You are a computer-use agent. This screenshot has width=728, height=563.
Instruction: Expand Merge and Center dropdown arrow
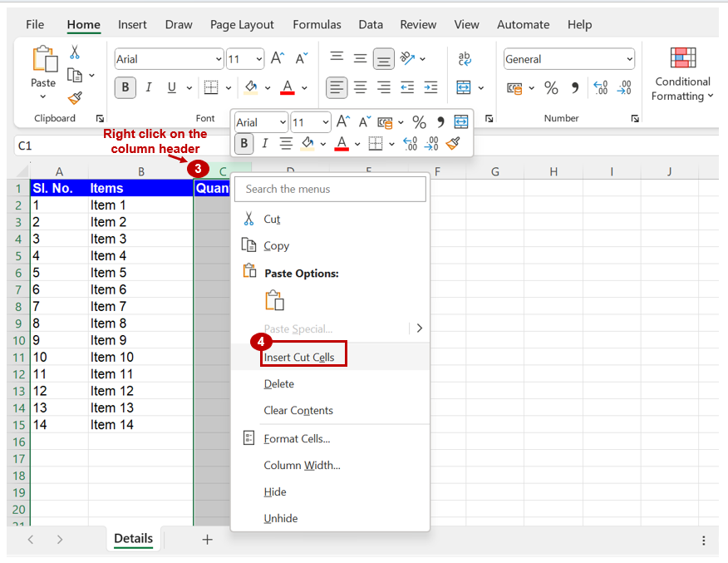tap(481, 88)
